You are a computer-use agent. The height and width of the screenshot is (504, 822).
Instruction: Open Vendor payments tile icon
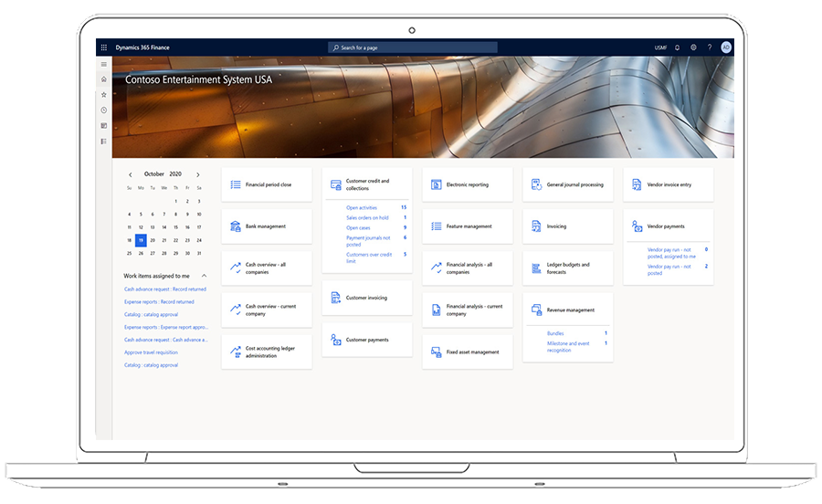637,226
